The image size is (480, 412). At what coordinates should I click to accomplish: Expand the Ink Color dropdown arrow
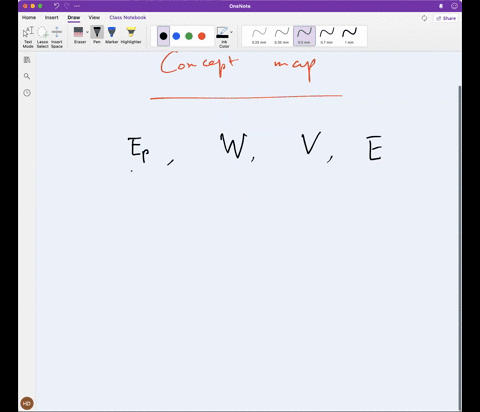pyautogui.click(x=231, y=32)
